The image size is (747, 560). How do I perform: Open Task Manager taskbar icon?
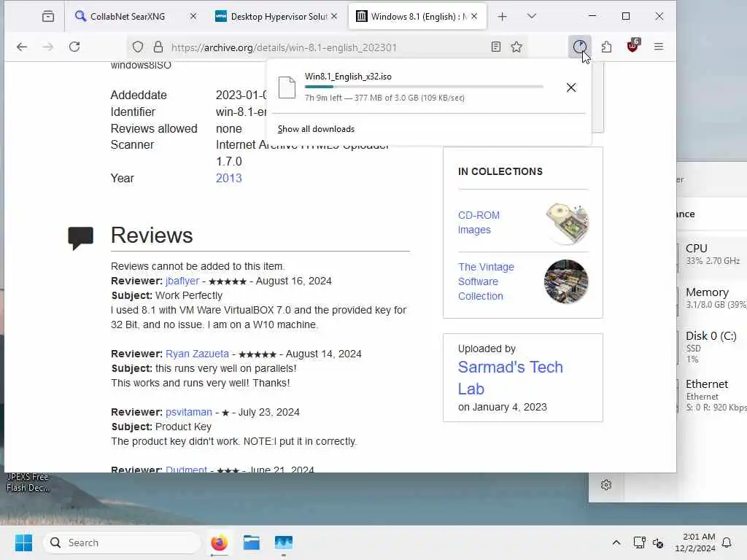(x=284, y=542)
